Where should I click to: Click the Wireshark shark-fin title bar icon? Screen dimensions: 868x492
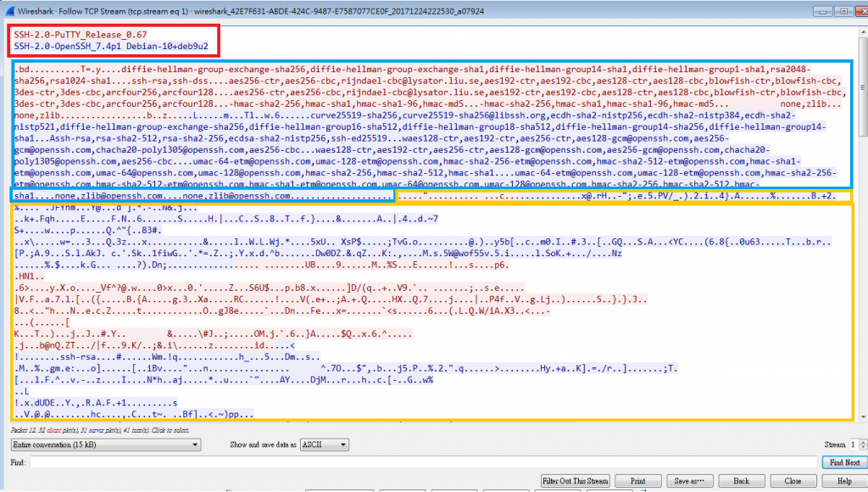(x=9, y=10)
